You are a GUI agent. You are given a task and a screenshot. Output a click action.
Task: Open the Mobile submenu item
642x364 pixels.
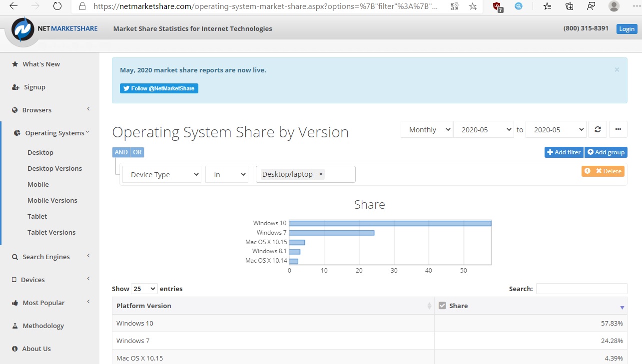[38, 184]
